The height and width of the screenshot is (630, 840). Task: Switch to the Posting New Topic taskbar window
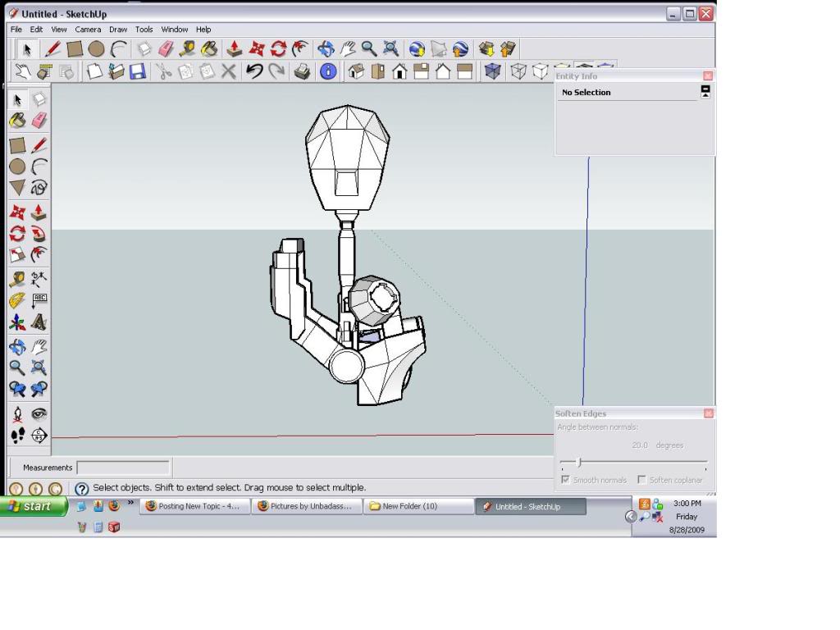tap(195, 506)
